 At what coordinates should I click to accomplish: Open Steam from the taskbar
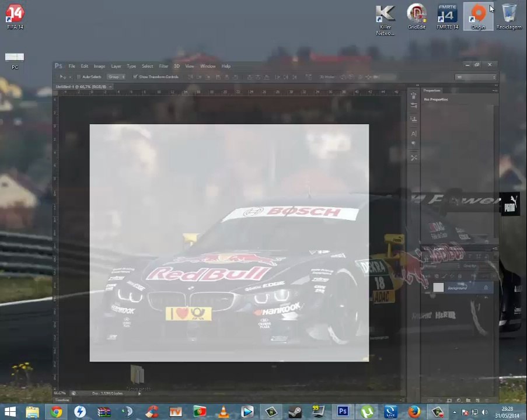click(x=295, y=412)
